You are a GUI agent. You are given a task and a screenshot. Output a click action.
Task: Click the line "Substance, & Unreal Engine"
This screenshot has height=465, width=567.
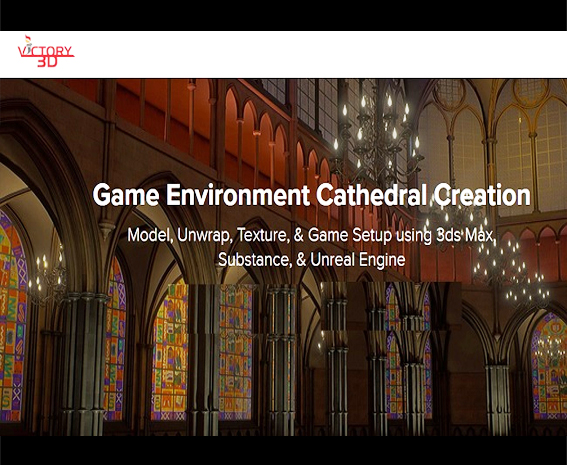tap(311, 260)
